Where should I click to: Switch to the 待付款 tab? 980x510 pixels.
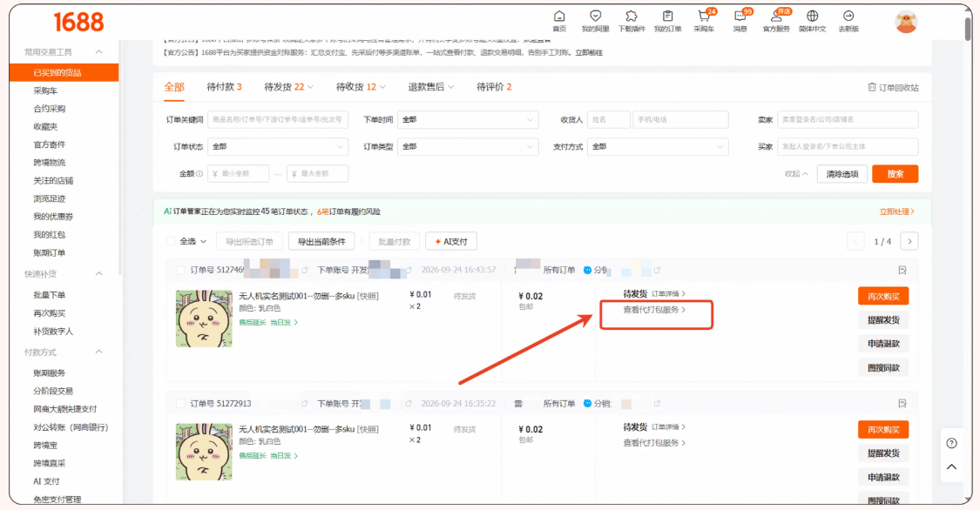tap(224, 87)
